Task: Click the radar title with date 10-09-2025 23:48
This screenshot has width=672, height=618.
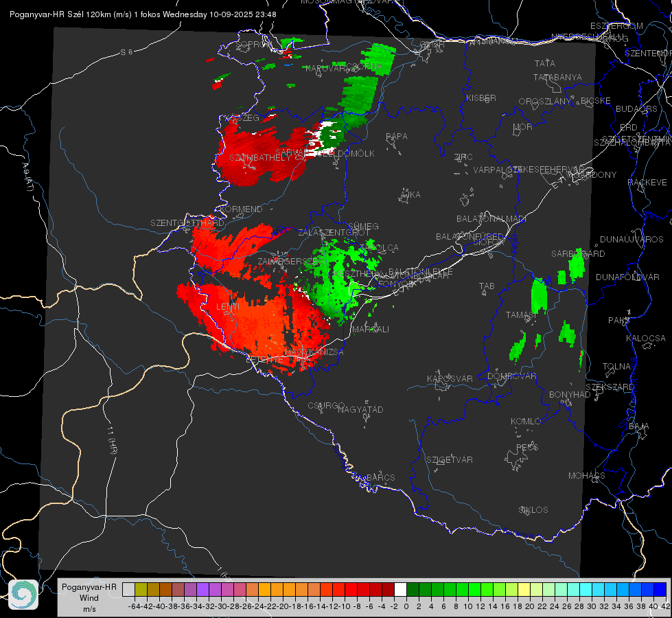Action: tap(143, 14)
